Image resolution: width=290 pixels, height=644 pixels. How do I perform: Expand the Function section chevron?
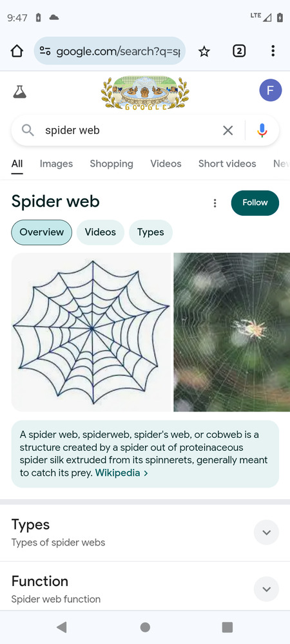(266, 589)
